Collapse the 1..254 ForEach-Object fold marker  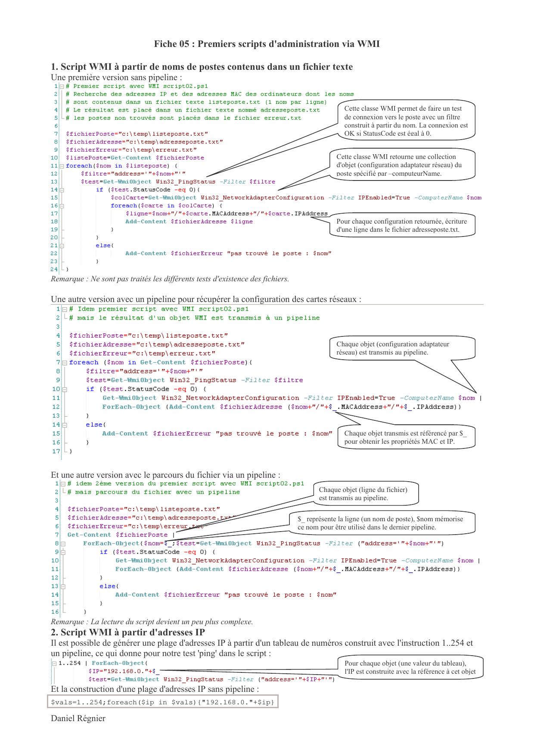[54, 663]
